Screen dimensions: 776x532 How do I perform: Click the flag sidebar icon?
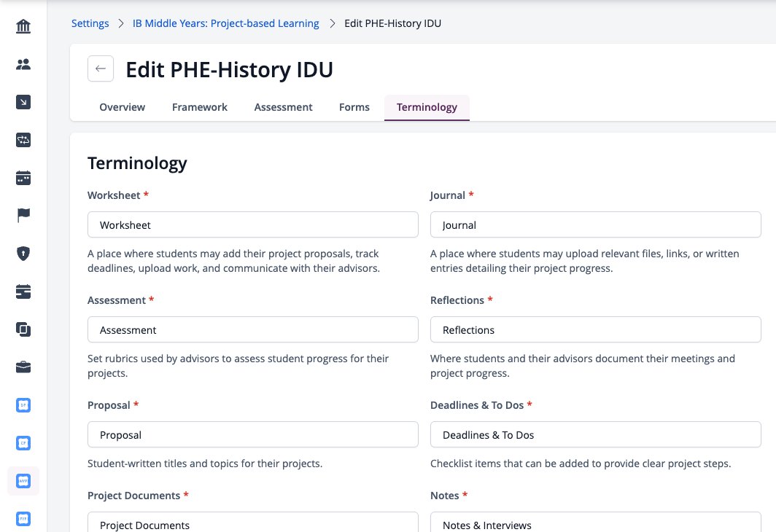[23, 216]
